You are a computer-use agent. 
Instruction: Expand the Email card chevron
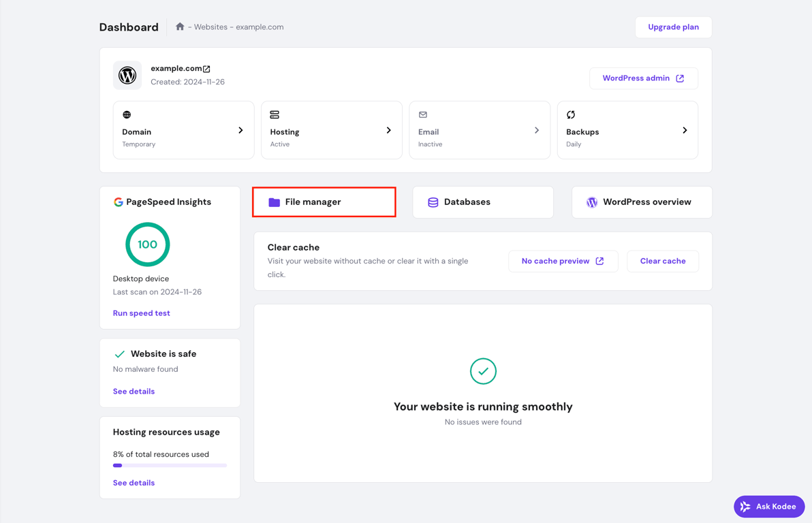coord(537,129)
